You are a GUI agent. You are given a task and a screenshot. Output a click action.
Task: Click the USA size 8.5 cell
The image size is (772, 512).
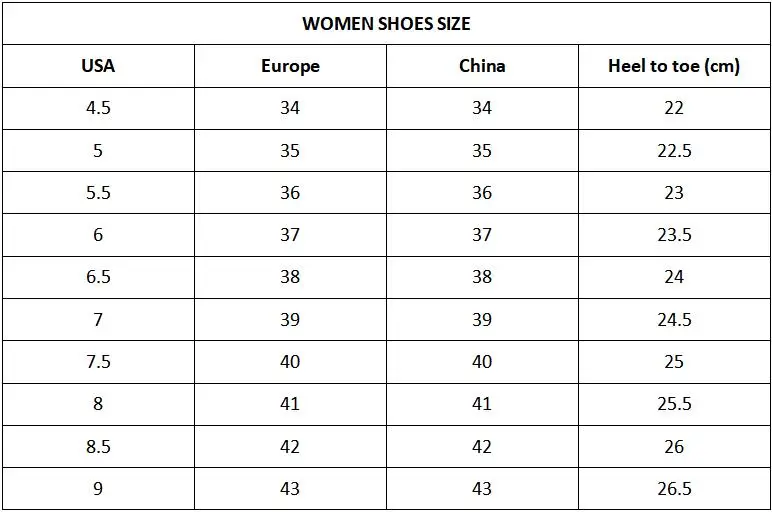(98, 447)
